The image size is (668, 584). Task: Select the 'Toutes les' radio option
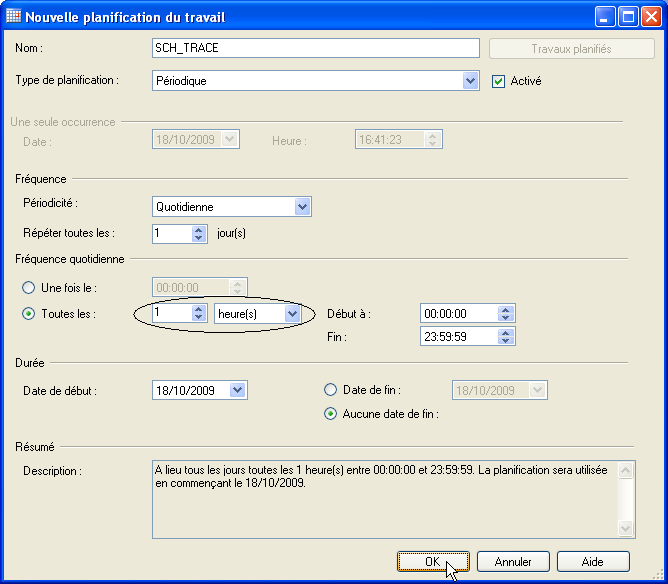coord(29,313)
